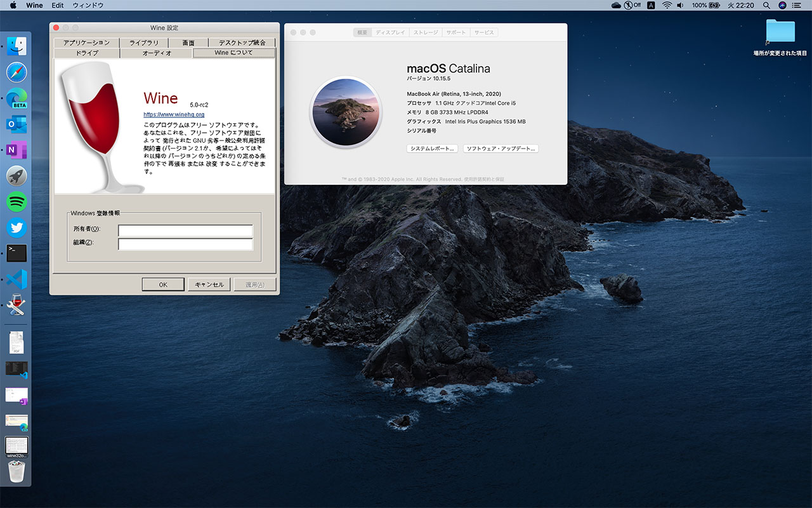
Task: Click the ソフトウェア・アップデート button
Action: [x=501, y=149]
